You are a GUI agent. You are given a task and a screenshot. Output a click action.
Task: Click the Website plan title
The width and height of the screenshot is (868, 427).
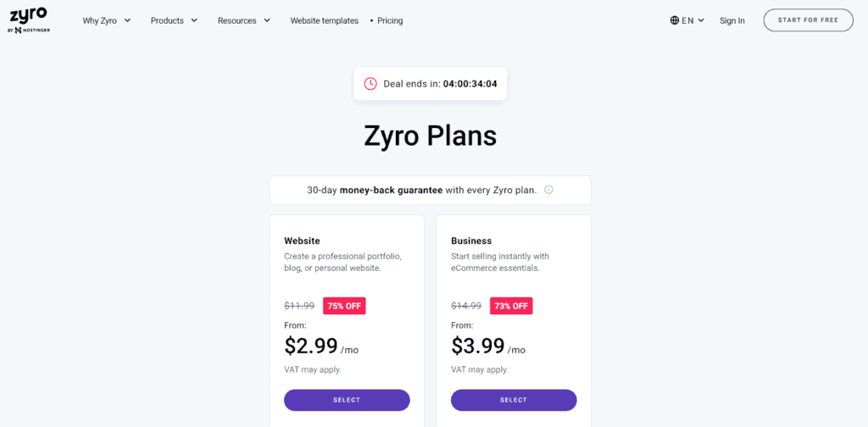[302, 241]
